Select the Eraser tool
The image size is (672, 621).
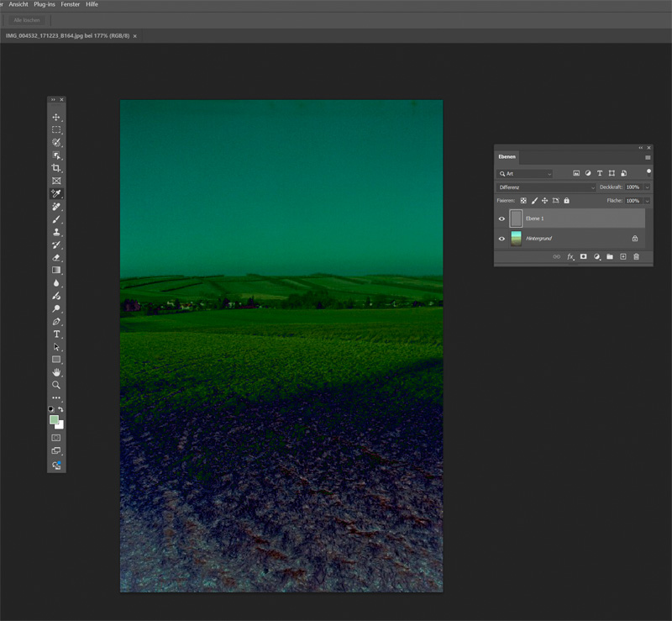(x=56, y=258)
